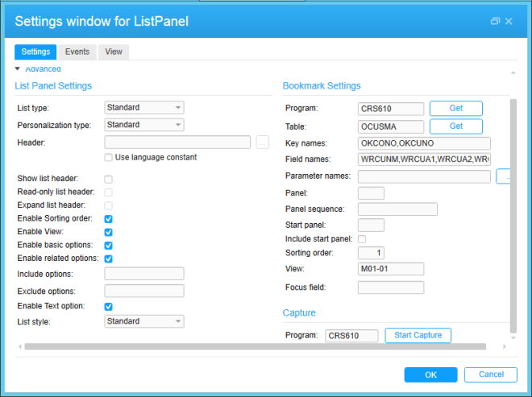
Task: Click the ellipsis button beside Header field
Action: click(262, 143)
